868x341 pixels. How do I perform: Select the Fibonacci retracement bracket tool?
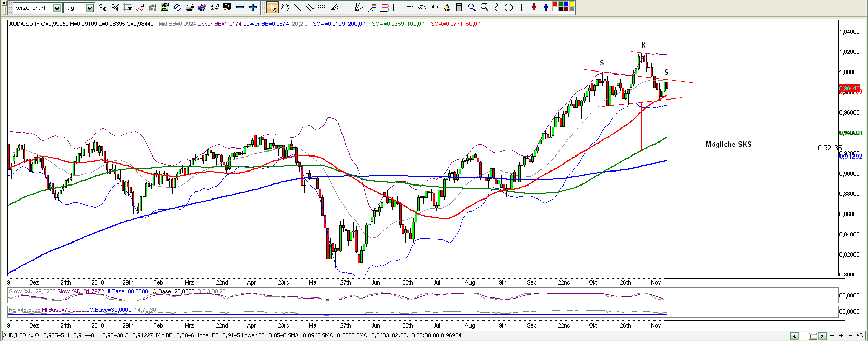coord(384,7)
